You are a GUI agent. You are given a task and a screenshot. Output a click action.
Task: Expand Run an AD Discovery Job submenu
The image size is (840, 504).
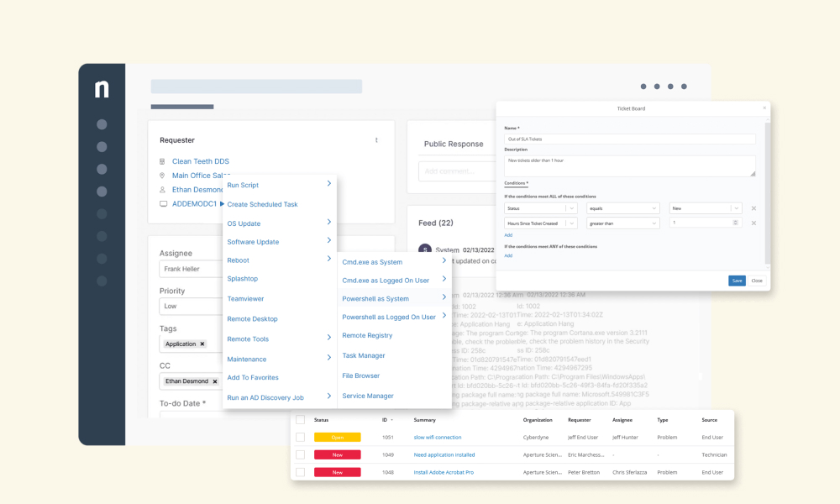[x=329, y=396]
